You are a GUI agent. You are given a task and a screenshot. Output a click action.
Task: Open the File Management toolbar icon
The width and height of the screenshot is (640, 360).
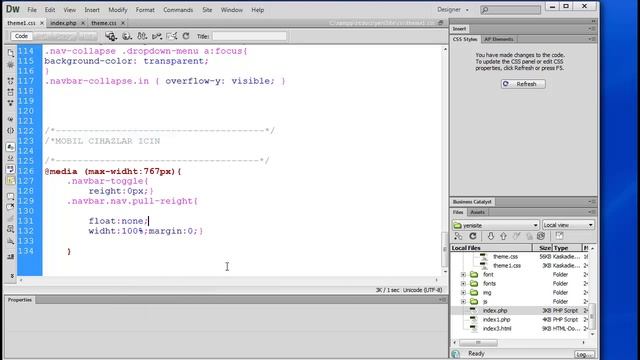(142, 36)
